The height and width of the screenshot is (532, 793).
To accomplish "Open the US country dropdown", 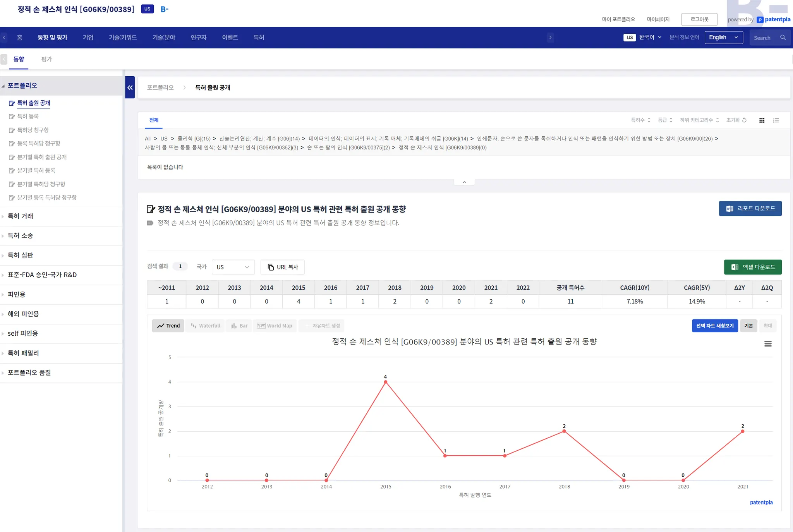I will point(233,267).
